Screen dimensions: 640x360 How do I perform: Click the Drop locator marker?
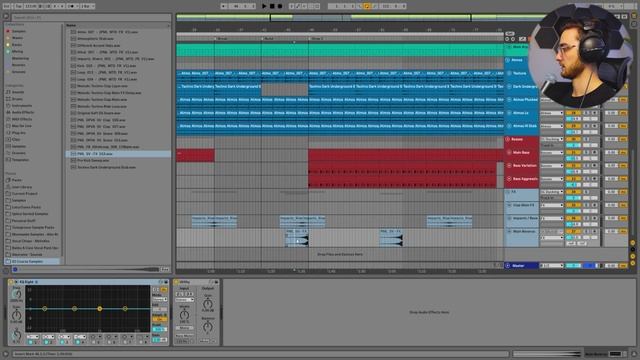[316, 39]
